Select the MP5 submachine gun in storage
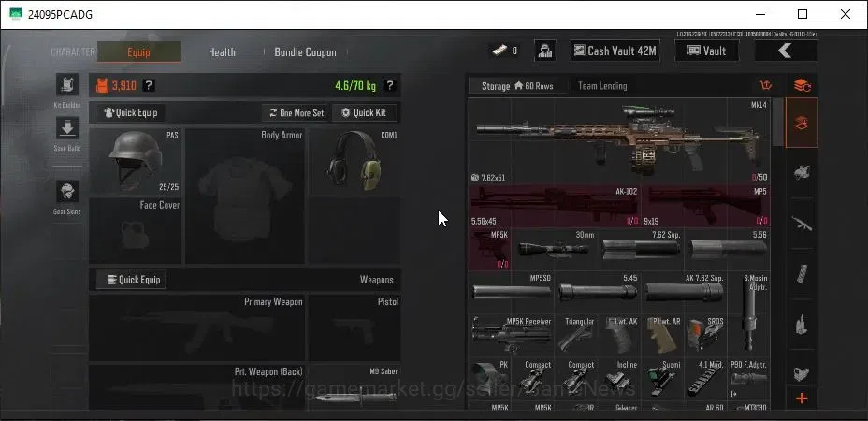 click(706, 206)
